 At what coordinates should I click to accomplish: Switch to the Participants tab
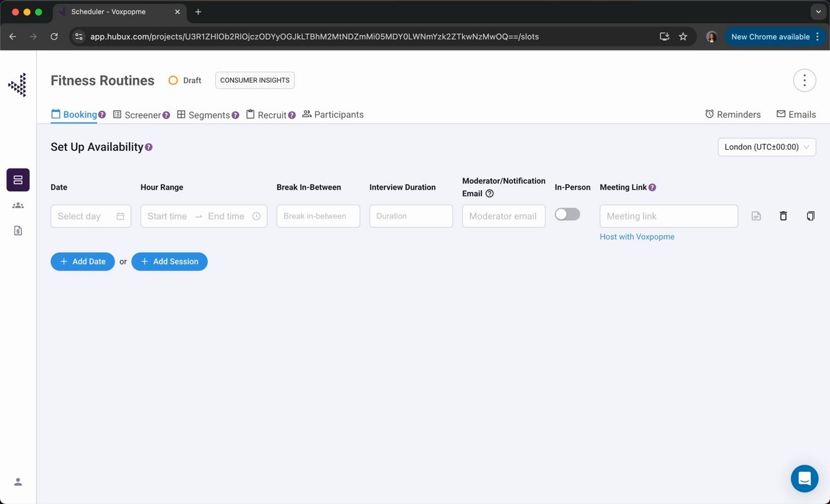[x=333, y=115]
